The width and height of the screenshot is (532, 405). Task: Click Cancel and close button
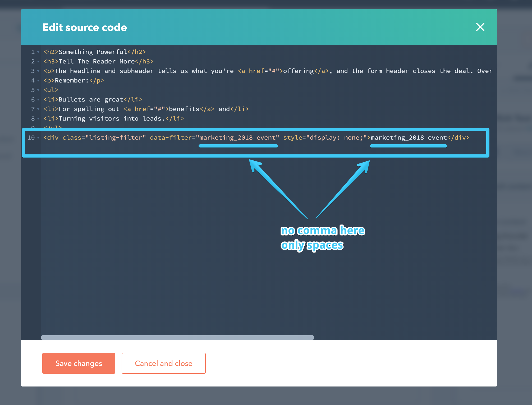pos(163,363)
